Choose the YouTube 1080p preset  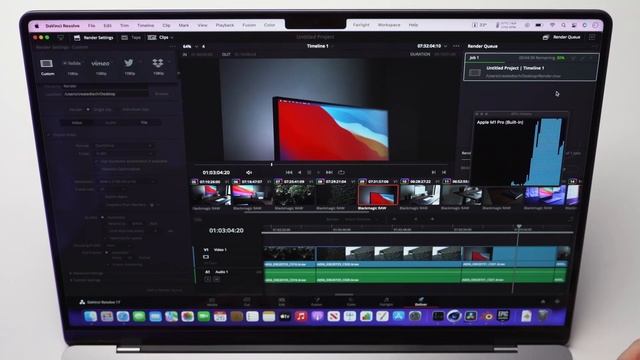coord(72,67)
